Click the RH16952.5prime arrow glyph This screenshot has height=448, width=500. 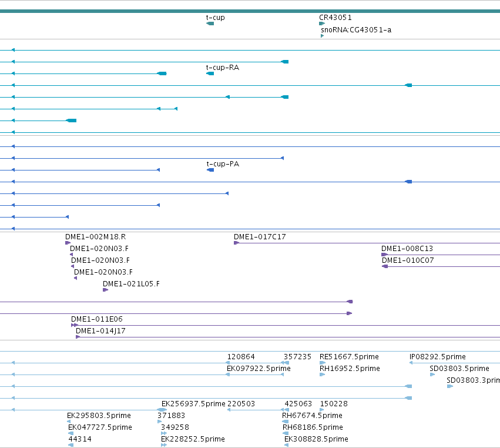[x=323, y=375]
